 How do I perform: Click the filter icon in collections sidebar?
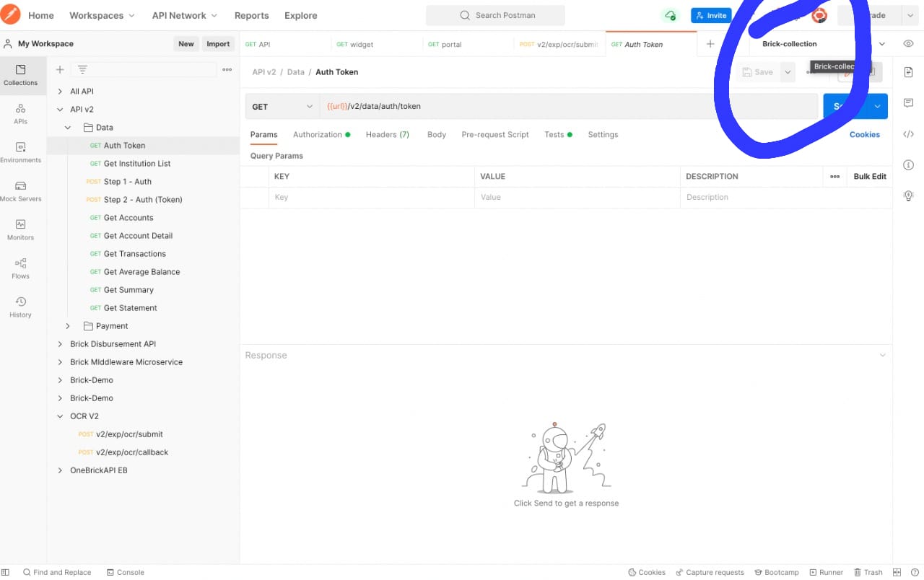(x=82, y=69)
